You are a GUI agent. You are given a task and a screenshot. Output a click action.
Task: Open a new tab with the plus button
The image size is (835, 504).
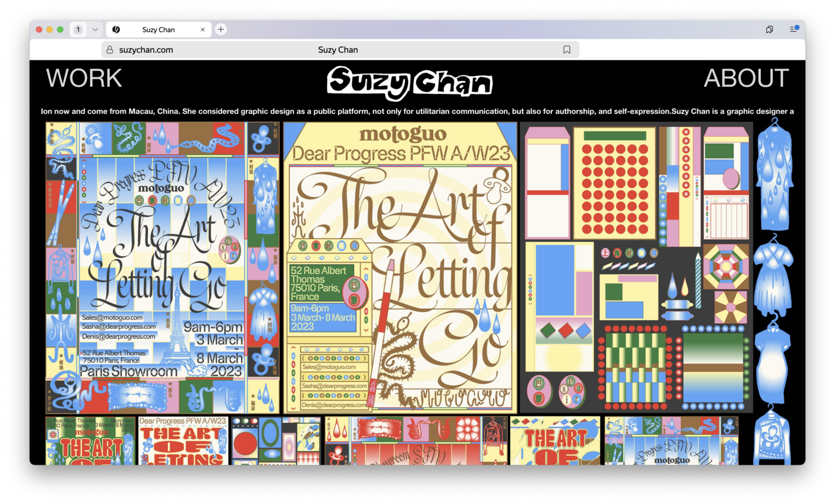click(221, 30)
